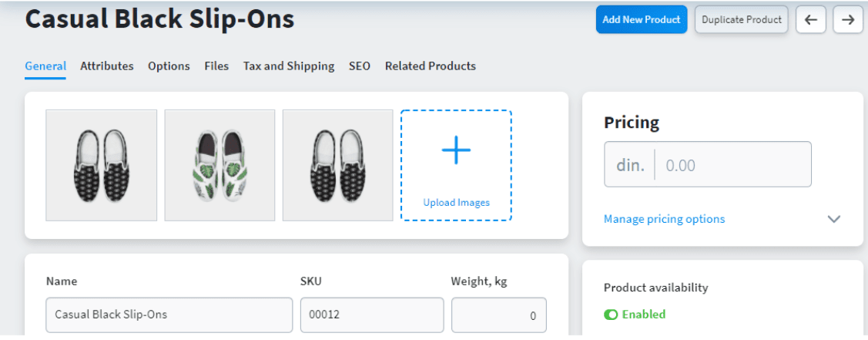Image resolution: width=868 pixels, height=340 pixels.
Task: Select the first black slip-on thumbnail
Action: click(102, 165)
